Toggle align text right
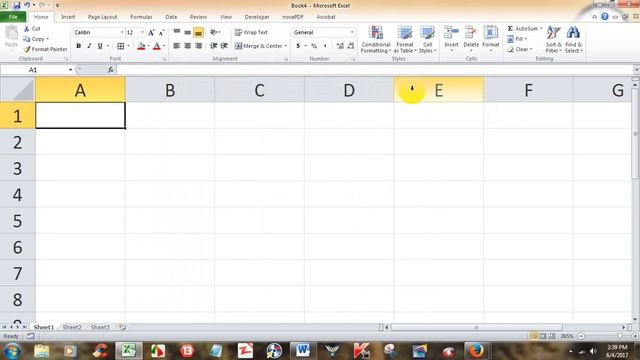The width and height of the screenshot is (640, 360). [x=198, y=46]
